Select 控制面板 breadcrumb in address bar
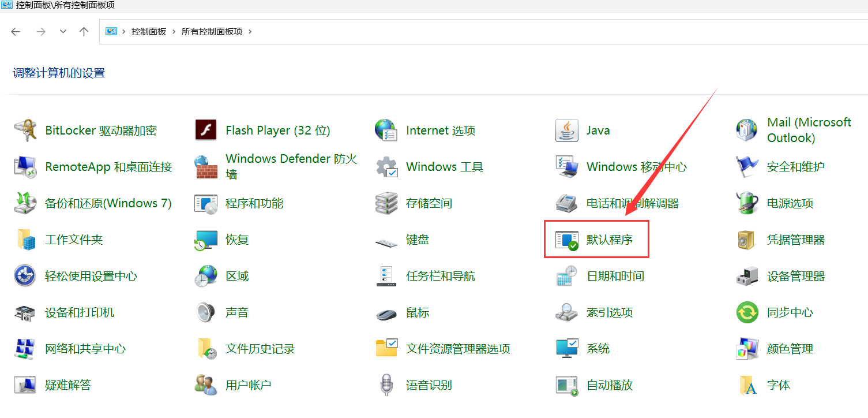The width and height of the screenshot is (868, 418). tap(149, 32)
